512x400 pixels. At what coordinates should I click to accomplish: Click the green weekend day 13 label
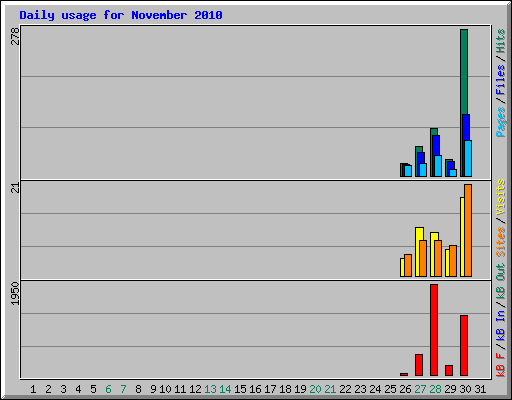(x=210, y=389)
